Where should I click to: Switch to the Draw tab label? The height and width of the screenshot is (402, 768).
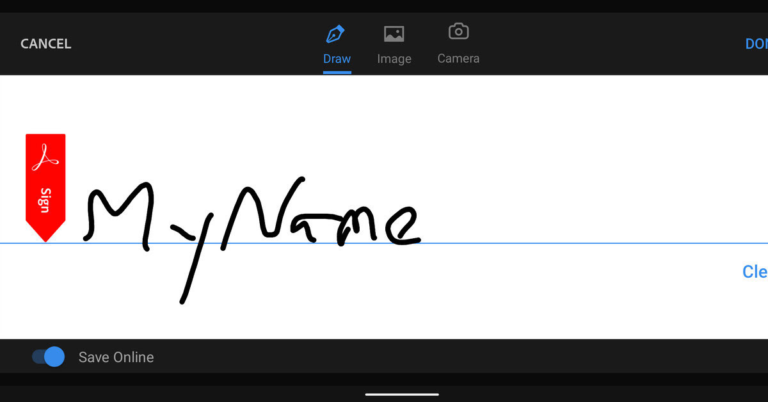pos(337,59)
